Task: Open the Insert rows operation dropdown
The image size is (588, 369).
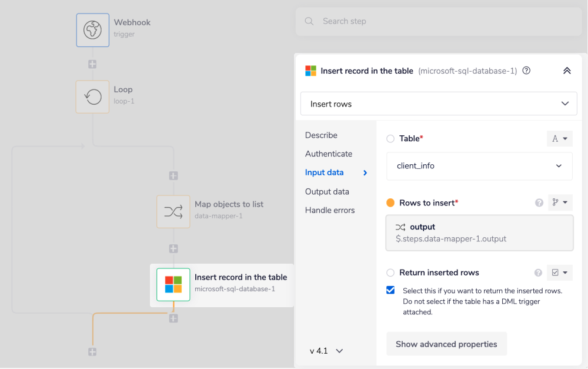Action: point(437,104)
